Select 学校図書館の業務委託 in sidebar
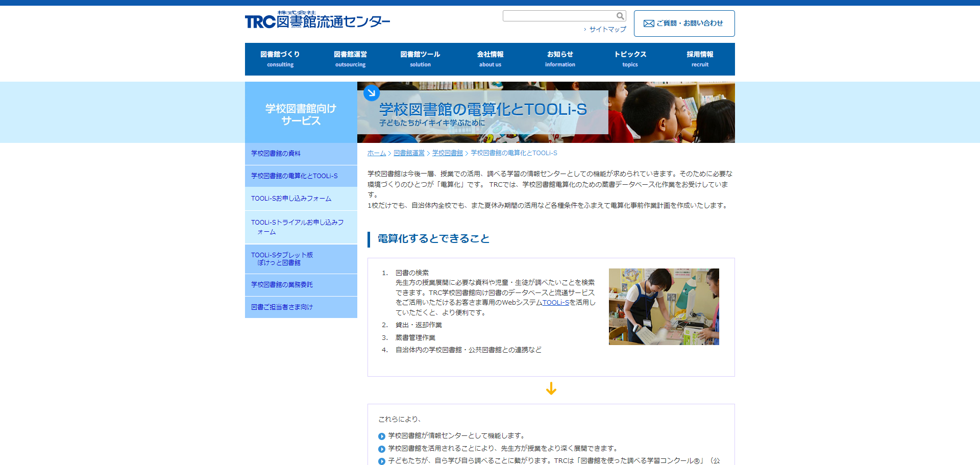The width and height of the screenshot is (980, 465). tap(301, 285)
